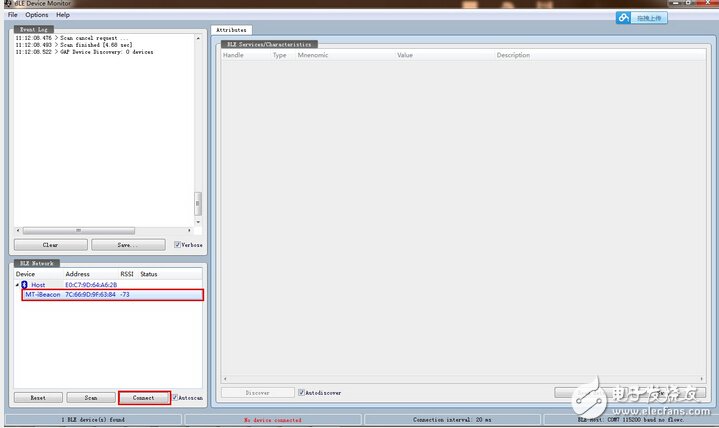Click the event log horizontal scrollbar
The height and width of the screenshot is (428, 719).
tap(80, 230)
